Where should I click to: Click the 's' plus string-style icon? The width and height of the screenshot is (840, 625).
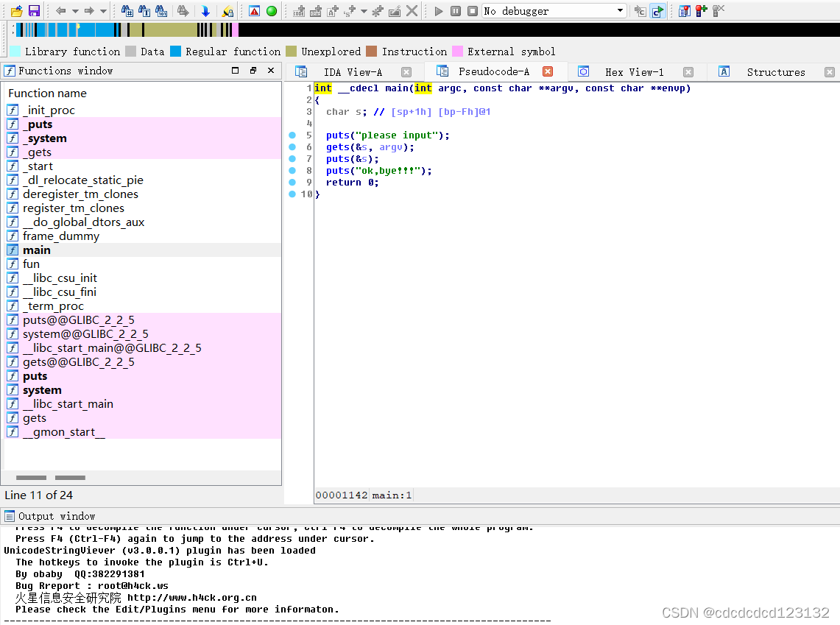350,11
